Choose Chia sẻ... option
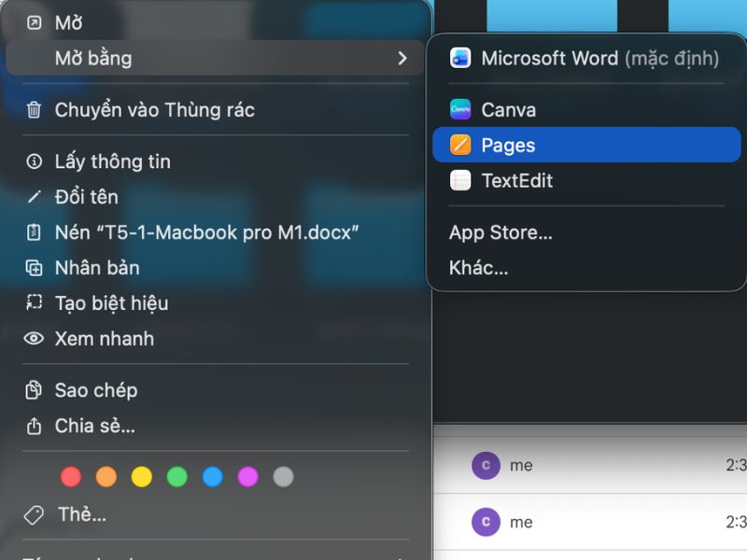 (x=215, y=426)
